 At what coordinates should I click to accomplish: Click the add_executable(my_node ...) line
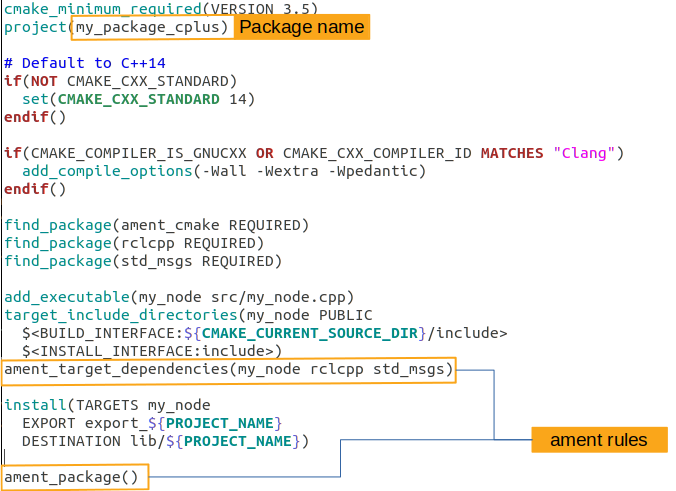[x=179, y=297]
